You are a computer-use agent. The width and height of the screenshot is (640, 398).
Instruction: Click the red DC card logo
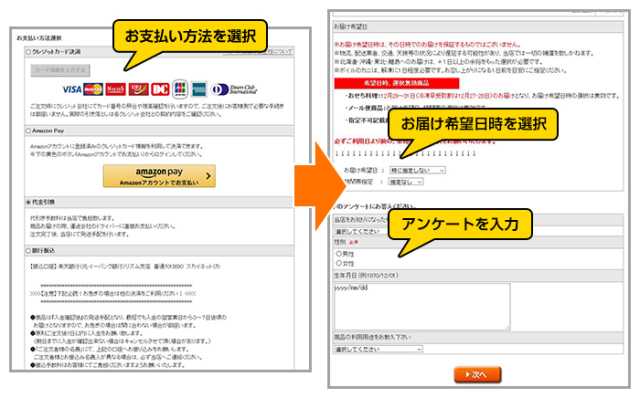click(x=160, y=89)
